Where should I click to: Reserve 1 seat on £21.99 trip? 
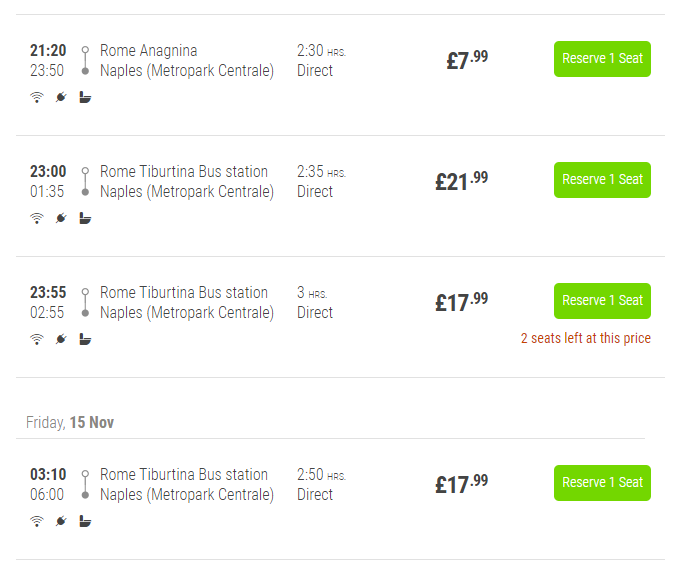(x=602, y=180)
